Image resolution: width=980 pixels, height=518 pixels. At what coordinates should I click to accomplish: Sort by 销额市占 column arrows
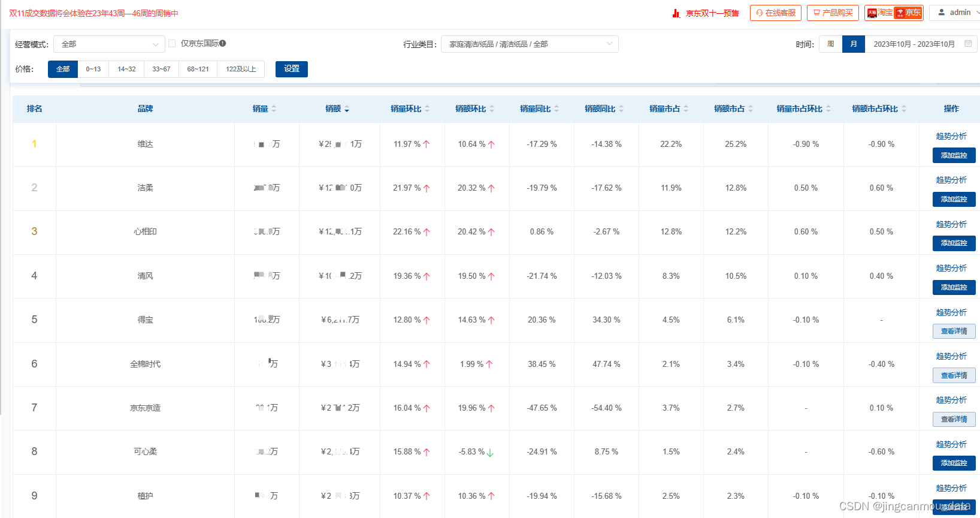pos(751,109)
